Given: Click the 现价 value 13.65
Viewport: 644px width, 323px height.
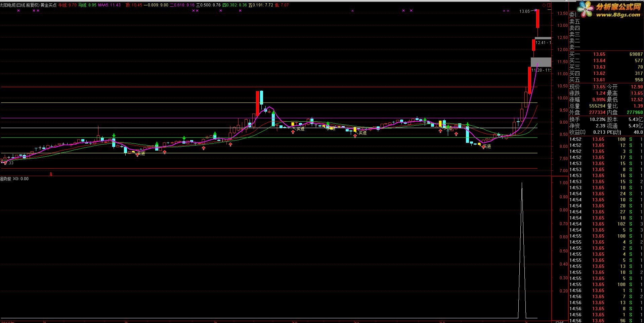Looking at the screenshot, I should (x=599, y=87).
